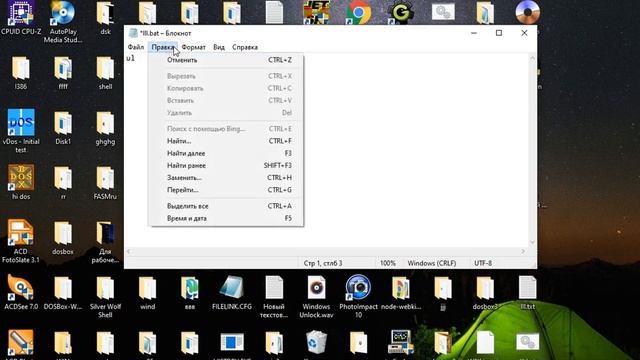This screenshot has height=360, width=640.
Task: Open the Для рабоче... folder
Action: tap(105, 242)
